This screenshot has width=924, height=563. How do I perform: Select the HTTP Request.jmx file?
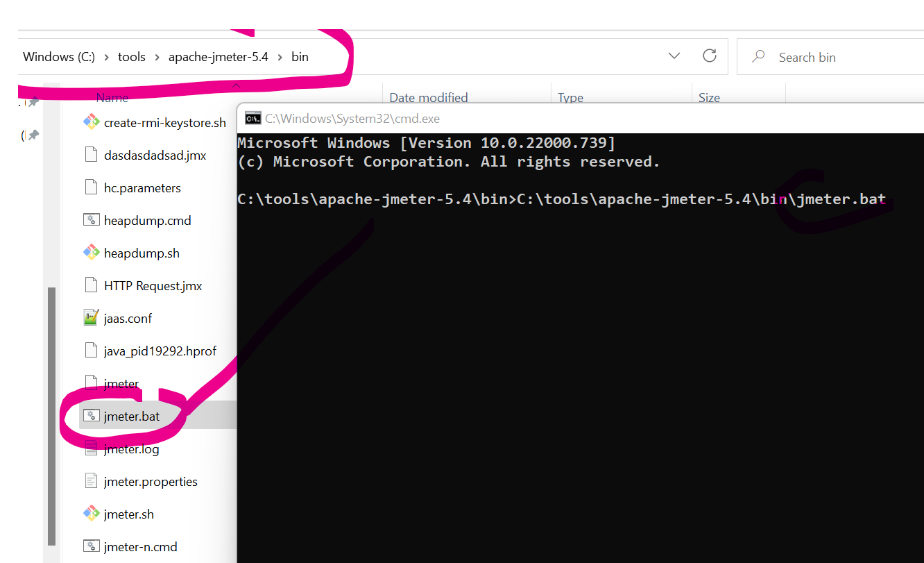(153, 286)
